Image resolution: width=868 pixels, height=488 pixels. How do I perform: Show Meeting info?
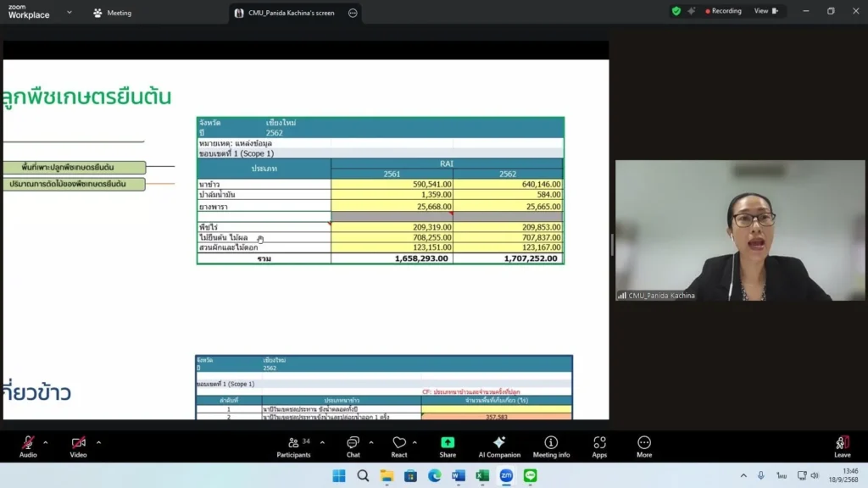click(551, 446)
